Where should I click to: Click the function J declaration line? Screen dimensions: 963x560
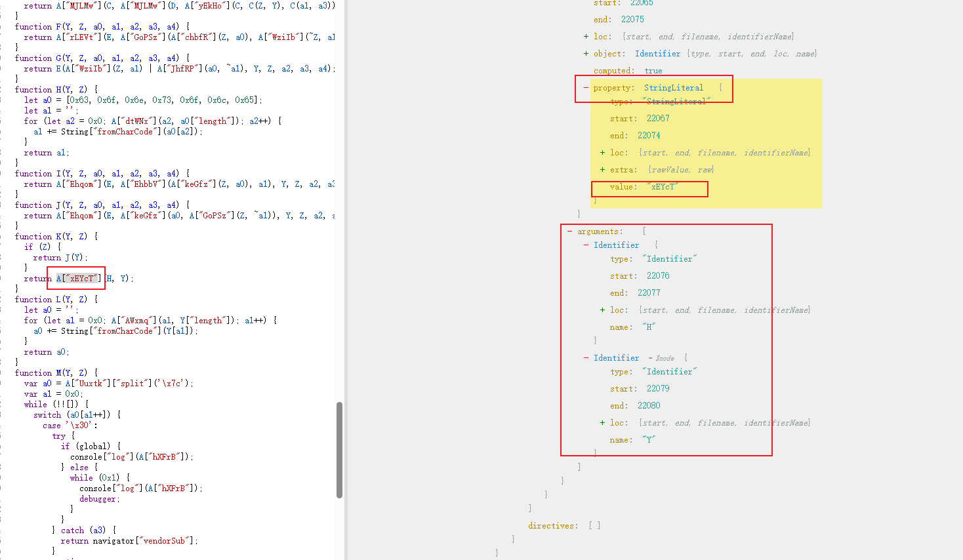[x=102, y=205]
